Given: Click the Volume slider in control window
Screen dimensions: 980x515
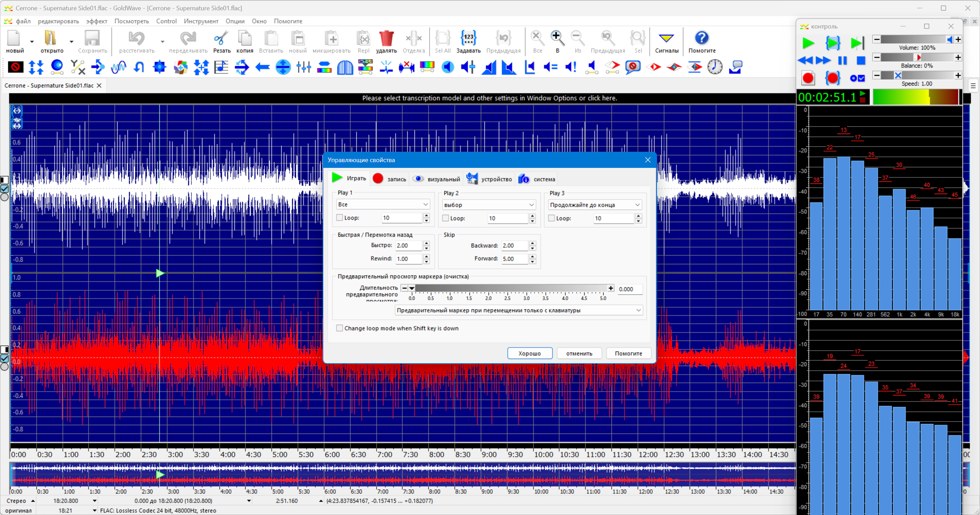Looking at the screenshot, I should 917,39.
